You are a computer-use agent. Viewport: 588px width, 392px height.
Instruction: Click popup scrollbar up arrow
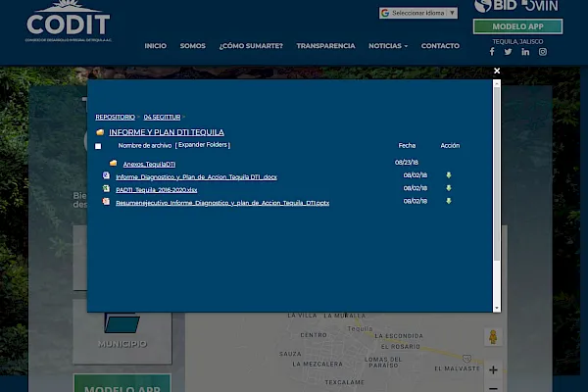[497, 84]
